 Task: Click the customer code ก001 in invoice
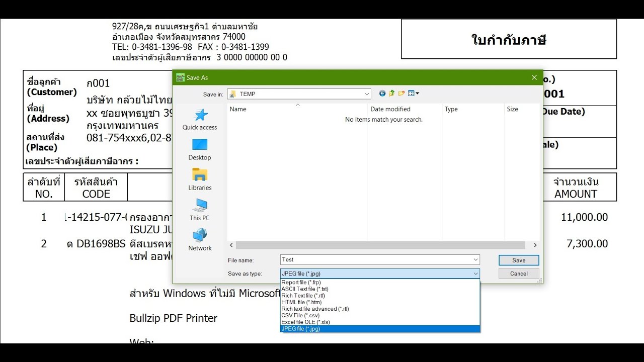click(x=98, y=83)
